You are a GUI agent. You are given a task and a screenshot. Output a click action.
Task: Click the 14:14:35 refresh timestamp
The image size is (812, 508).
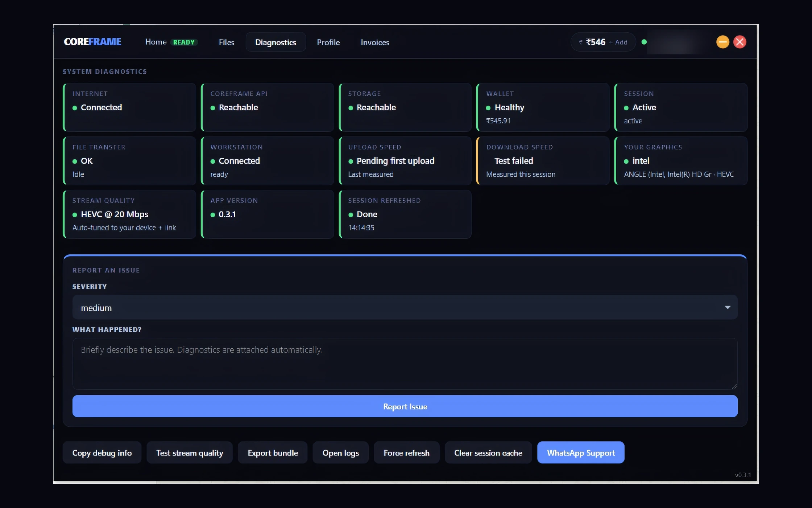coord(361,228)
